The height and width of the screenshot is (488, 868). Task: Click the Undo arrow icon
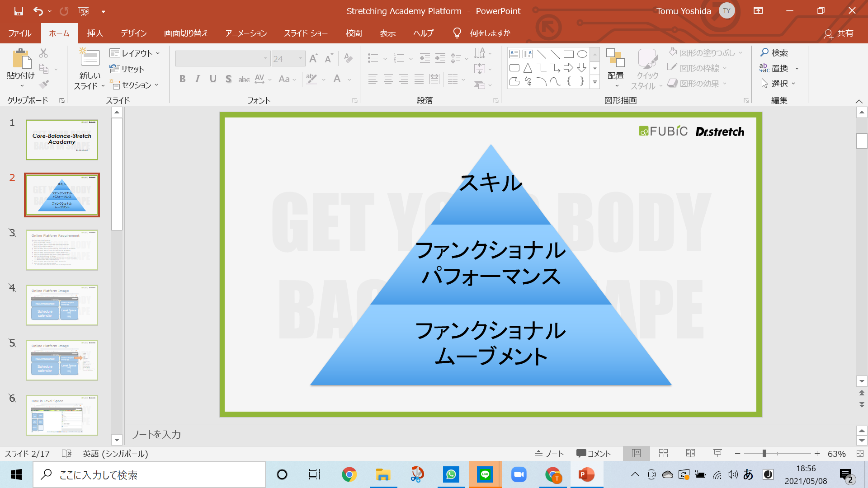click(38, 11)
